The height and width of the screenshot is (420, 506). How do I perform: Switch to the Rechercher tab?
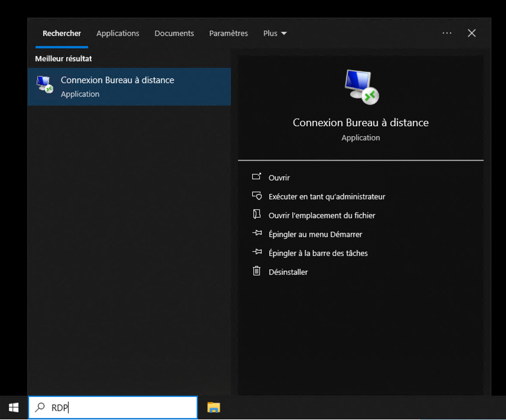(61, 34)
